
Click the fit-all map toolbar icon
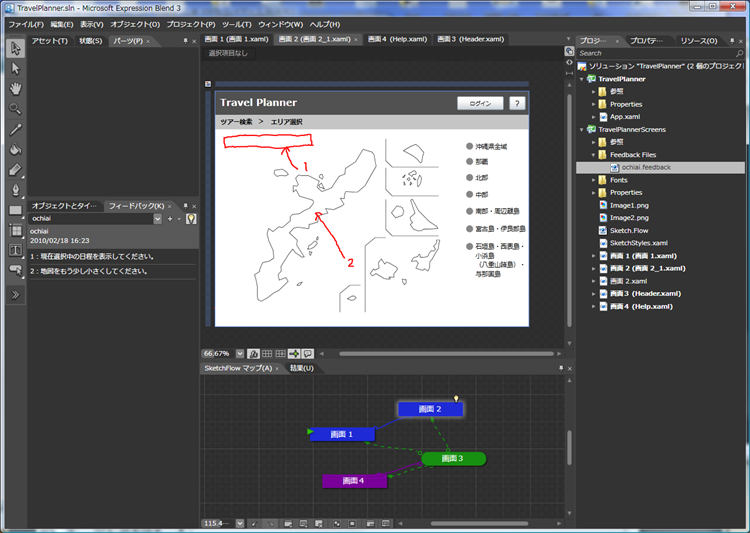click(x=352, y=523)
